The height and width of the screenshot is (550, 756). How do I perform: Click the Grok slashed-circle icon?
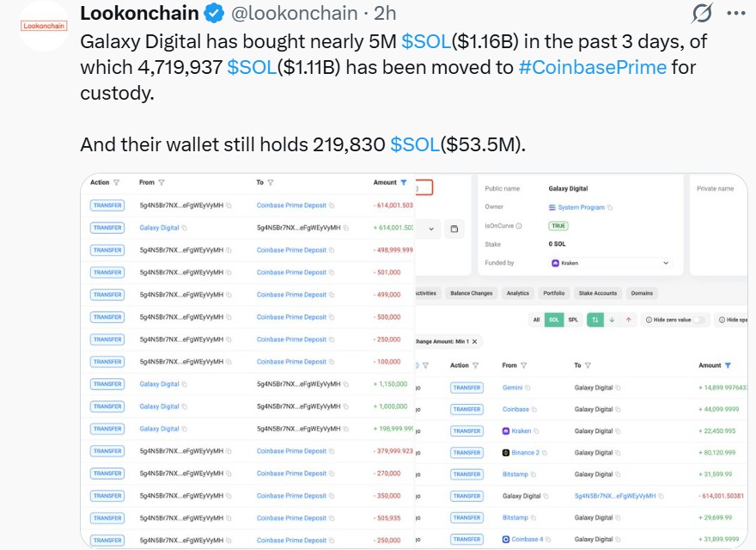[701, 13]
